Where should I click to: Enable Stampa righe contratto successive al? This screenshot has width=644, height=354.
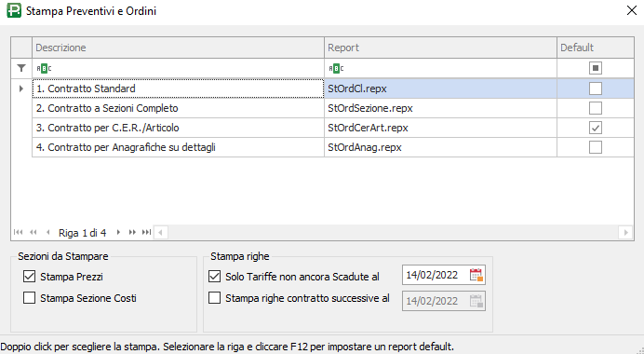(214, 298)
